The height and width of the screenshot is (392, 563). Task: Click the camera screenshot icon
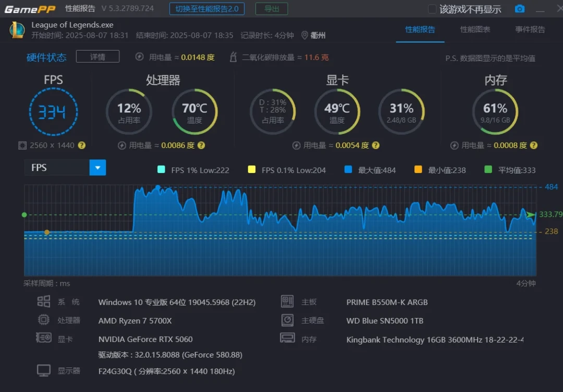click(x=519, y=9)
